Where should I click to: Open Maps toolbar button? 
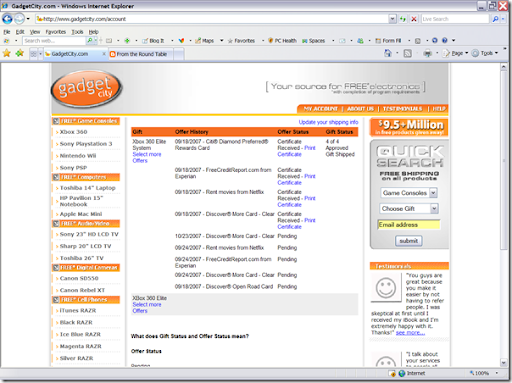pyautogui.click(x=204, y=41)
